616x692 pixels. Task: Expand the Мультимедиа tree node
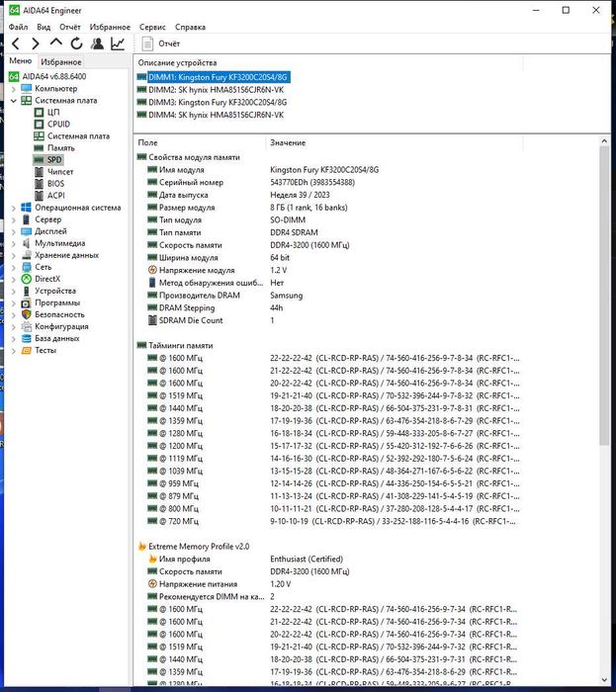13,243
